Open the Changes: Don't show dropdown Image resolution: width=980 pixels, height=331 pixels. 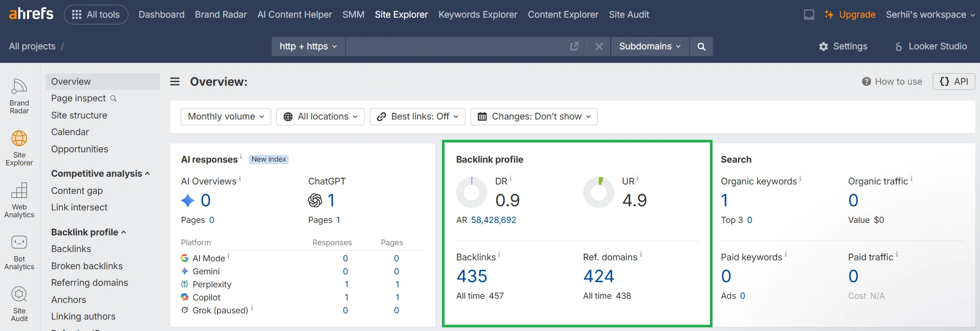[x=534, y=116]
